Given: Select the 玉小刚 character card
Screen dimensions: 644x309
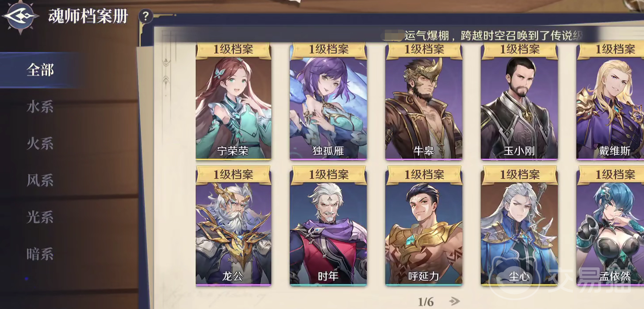Looking at the screenshot, I should tap(519, 101).
